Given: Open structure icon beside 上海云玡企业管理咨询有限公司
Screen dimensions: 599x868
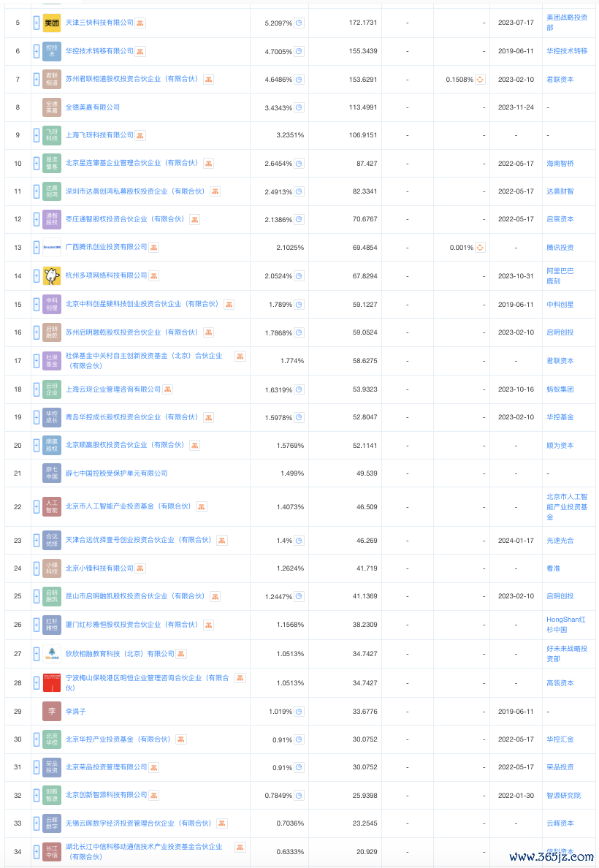Looking at the screenshot, I should click(167, 389).
